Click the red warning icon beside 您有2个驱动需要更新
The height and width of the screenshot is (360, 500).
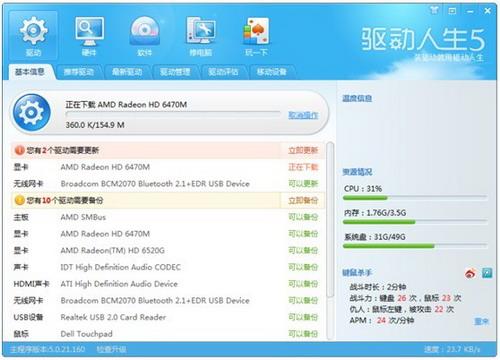(19, 150)
